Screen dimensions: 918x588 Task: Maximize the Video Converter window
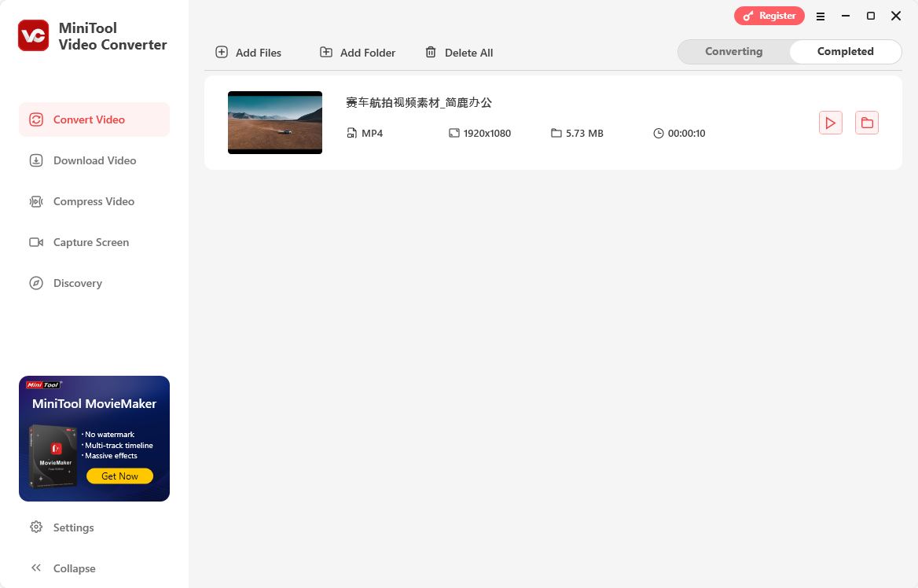[871, 16]
